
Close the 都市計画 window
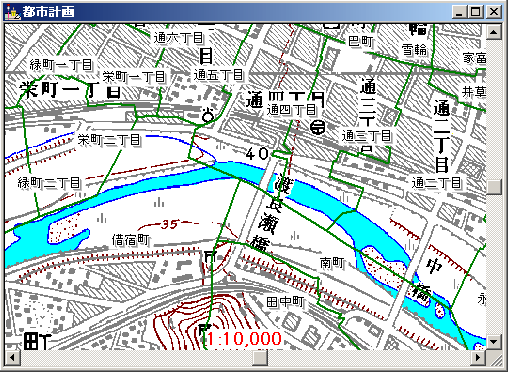pos(494,12)
